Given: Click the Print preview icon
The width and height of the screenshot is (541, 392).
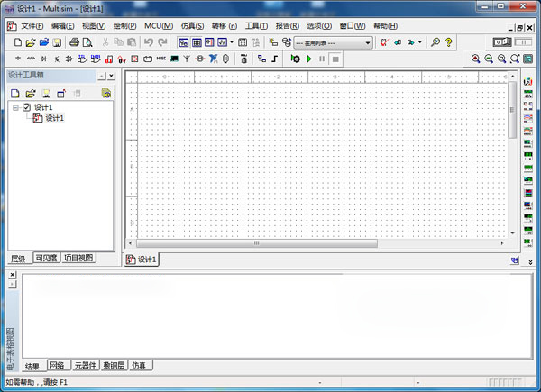Looking at the screenshot, I should pos(87,42).
